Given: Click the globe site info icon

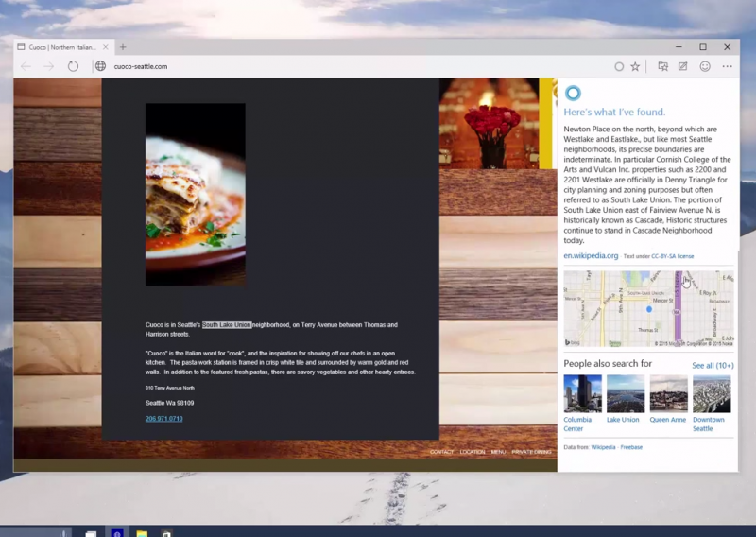Looking at the screenshot, I should pyautogui.click(x=100, y=66).
